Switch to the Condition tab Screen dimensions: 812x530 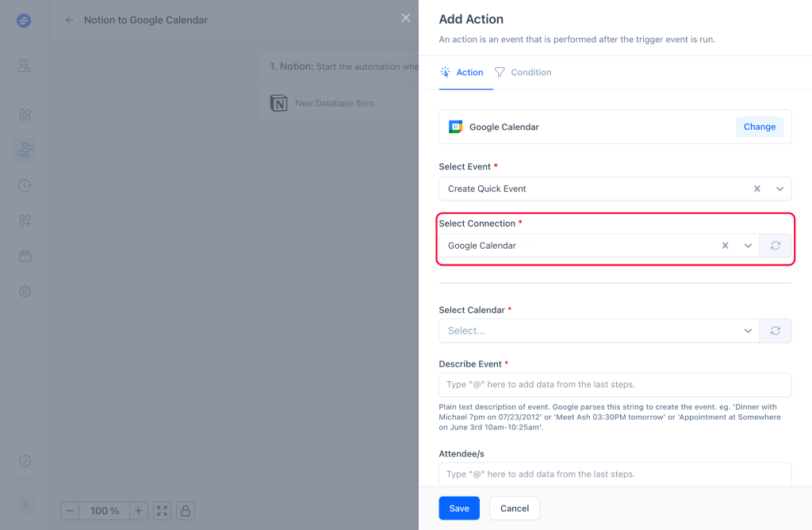530,72
